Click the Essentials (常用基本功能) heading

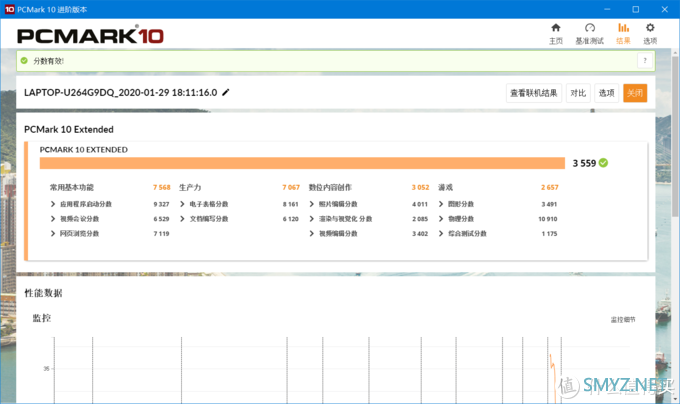(x=72, y=187)
